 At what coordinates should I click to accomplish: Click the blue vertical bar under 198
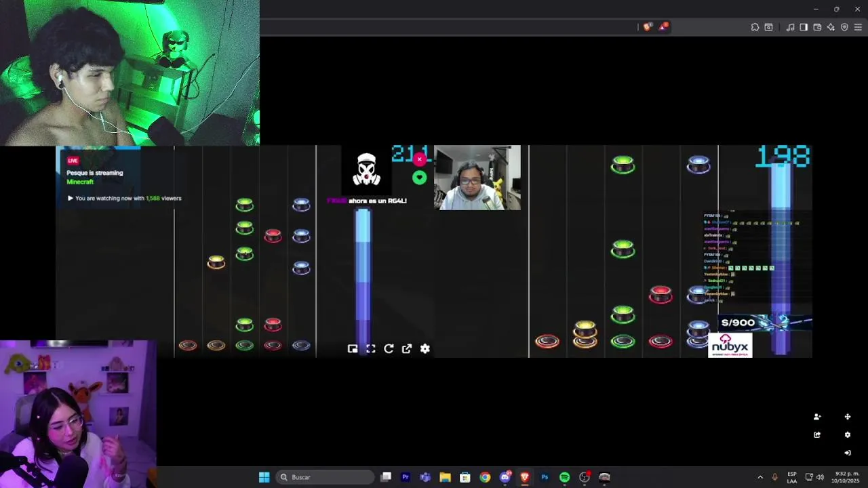[x=781, y=258]
